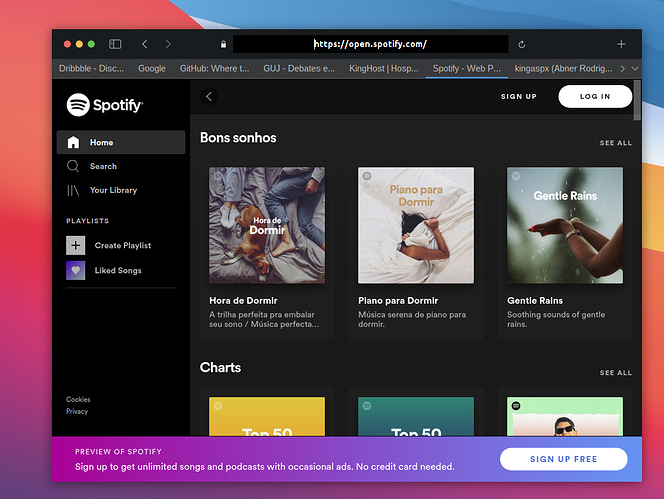
Task: Switch to the GitHub browser tab
Action: (x=214, y=68)
